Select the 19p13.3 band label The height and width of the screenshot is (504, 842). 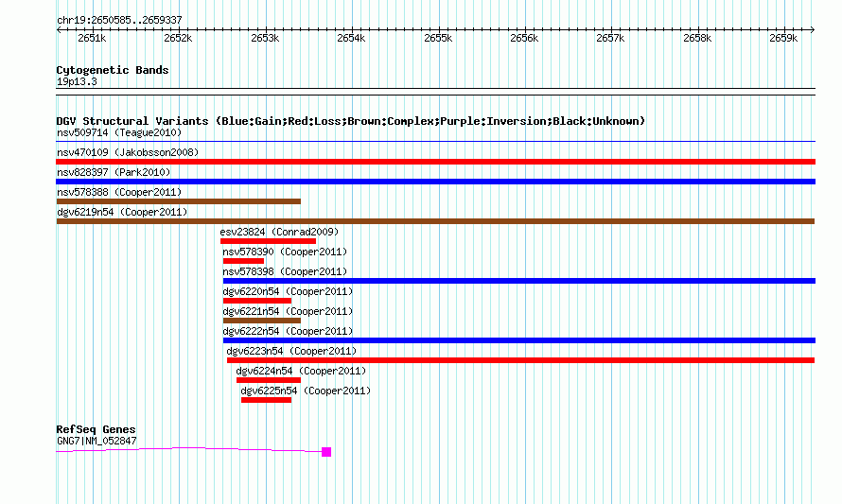(x=77, y=81)
